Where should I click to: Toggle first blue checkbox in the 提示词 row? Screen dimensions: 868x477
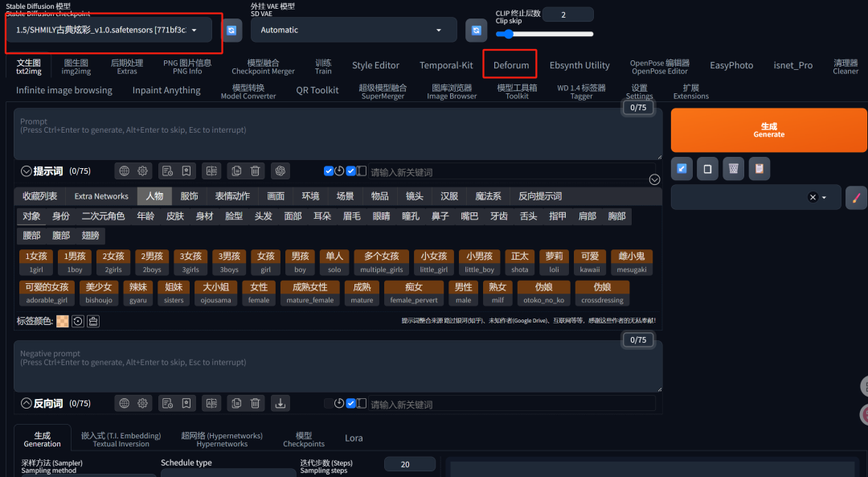(328, 171)
